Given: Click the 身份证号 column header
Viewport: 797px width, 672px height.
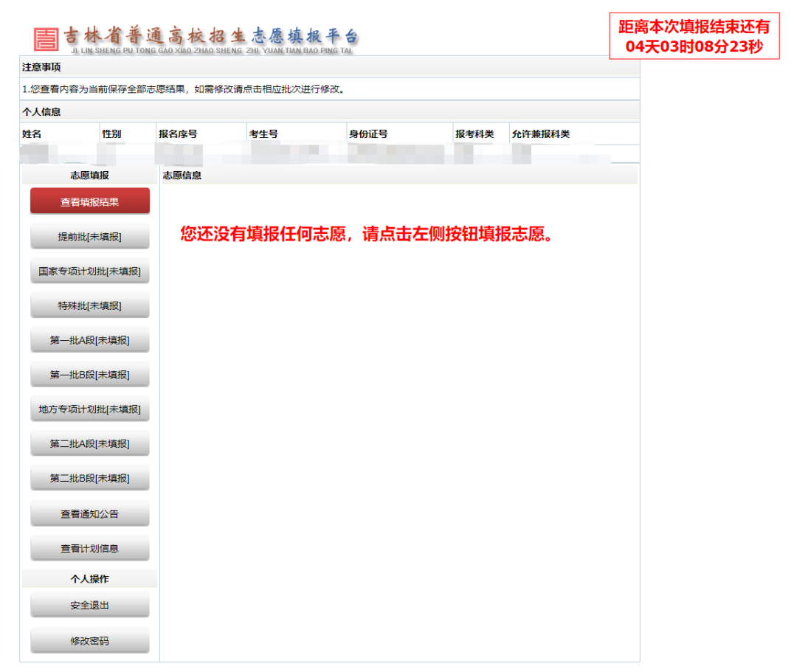Looking at the screenshot, I should click(368, 134).
